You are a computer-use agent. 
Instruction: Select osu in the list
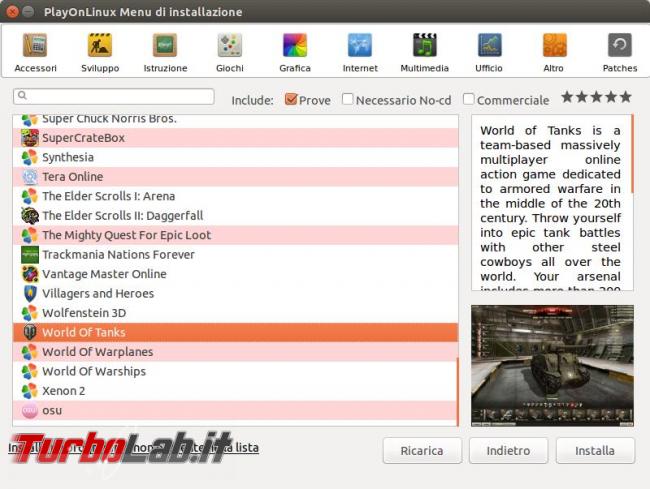pyautogui.click(x=235, y=410)
